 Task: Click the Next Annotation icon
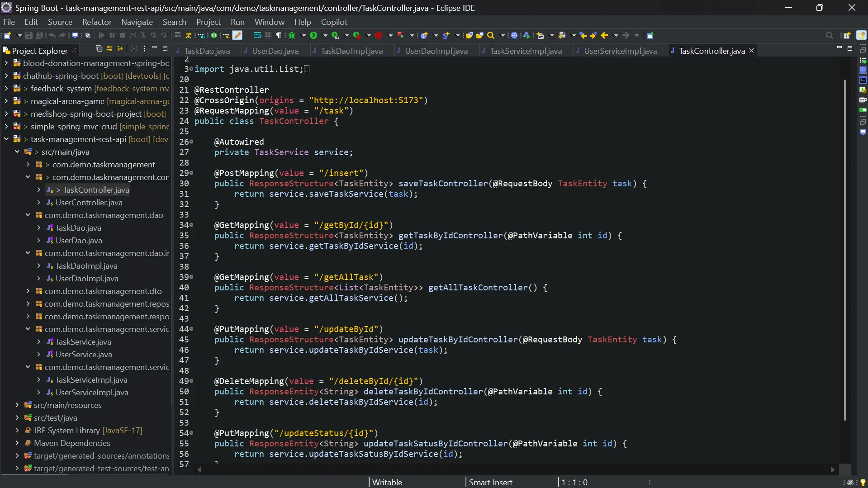click(540, 35)
